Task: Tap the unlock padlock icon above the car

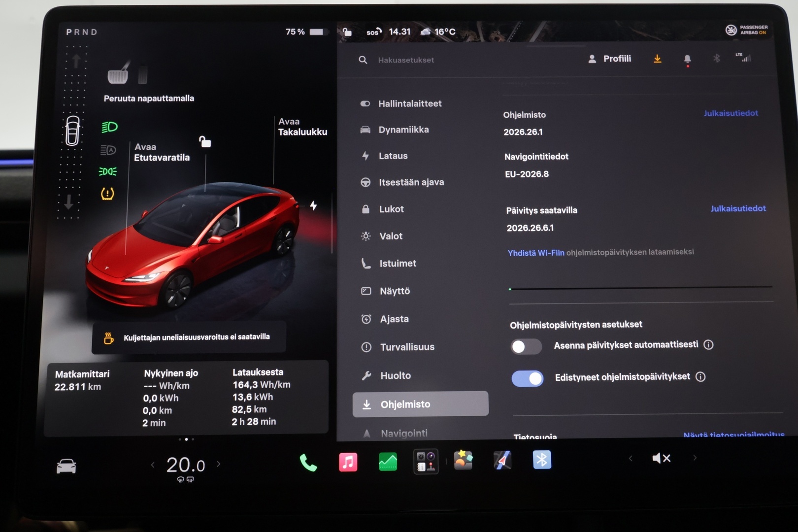Action: pos(205,142)
